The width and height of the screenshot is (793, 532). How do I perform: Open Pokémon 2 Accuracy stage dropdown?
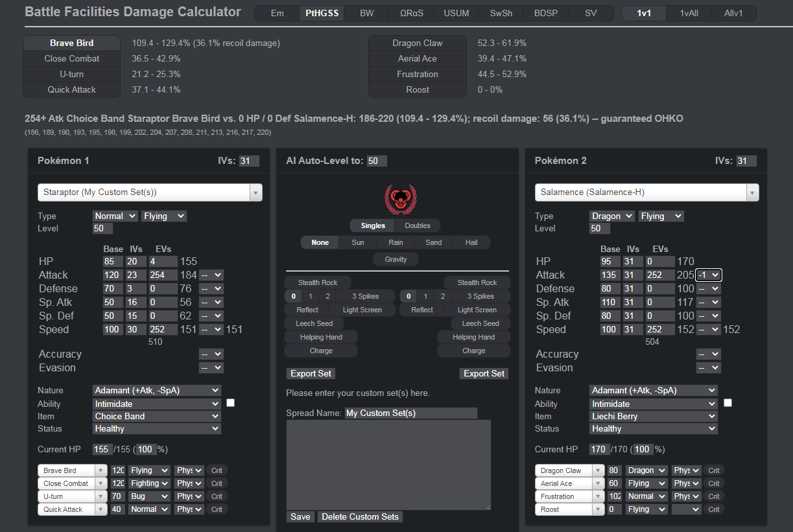click(x=709, y=354)
